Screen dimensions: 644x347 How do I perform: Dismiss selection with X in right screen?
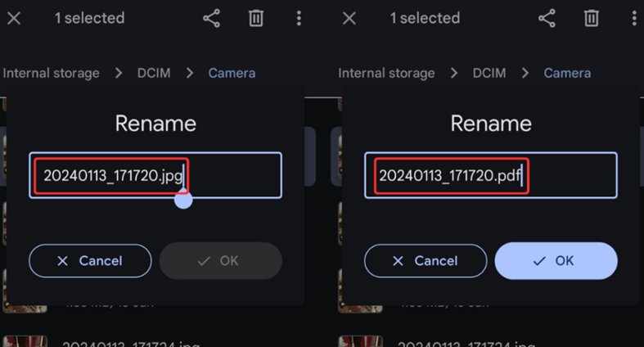[349, 18]
